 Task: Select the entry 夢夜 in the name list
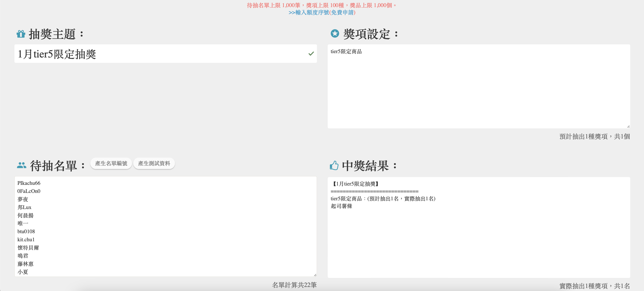click(x=23, y=199)
